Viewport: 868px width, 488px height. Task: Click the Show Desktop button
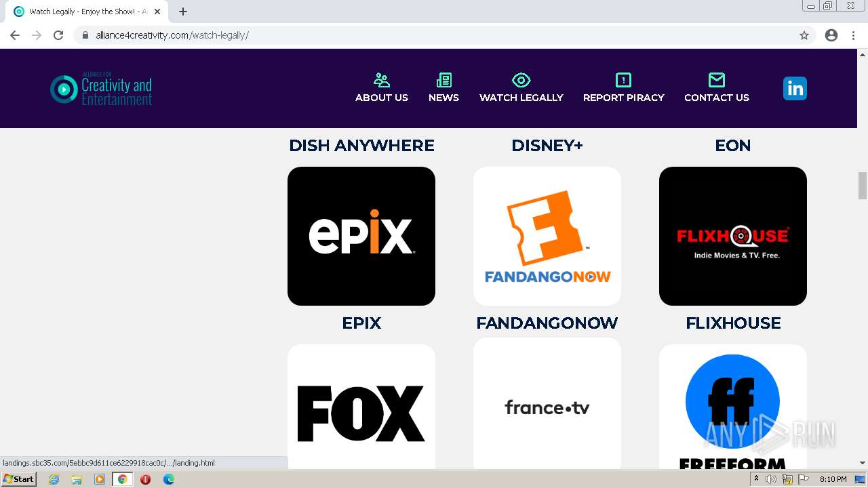pos(861,479)
